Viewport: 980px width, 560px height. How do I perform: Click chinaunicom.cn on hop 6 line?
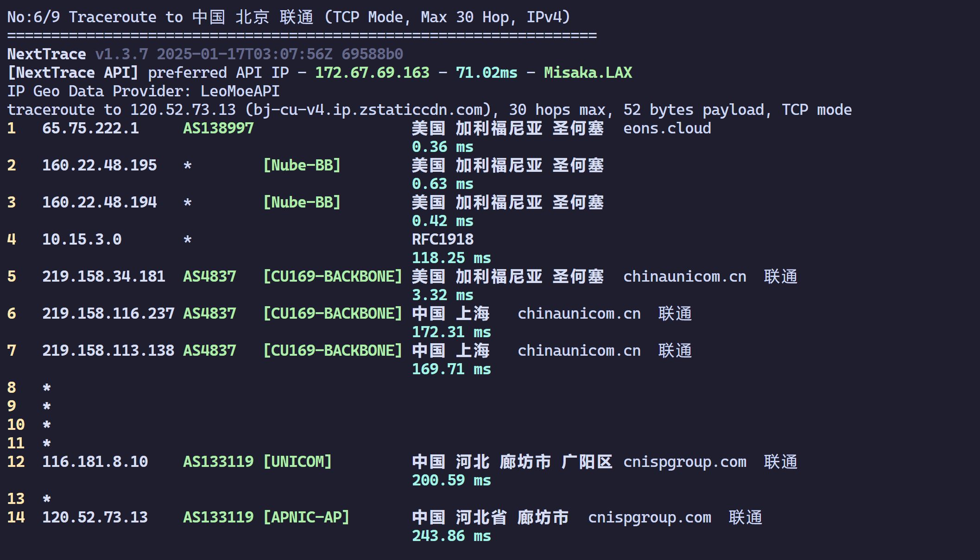click(579, 314)
